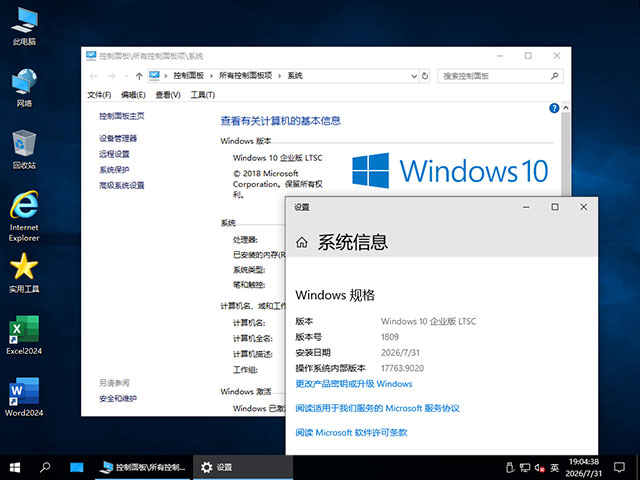Open 设备管理器 link
This screenshot has height=480, width=640.
click(118, 139)
